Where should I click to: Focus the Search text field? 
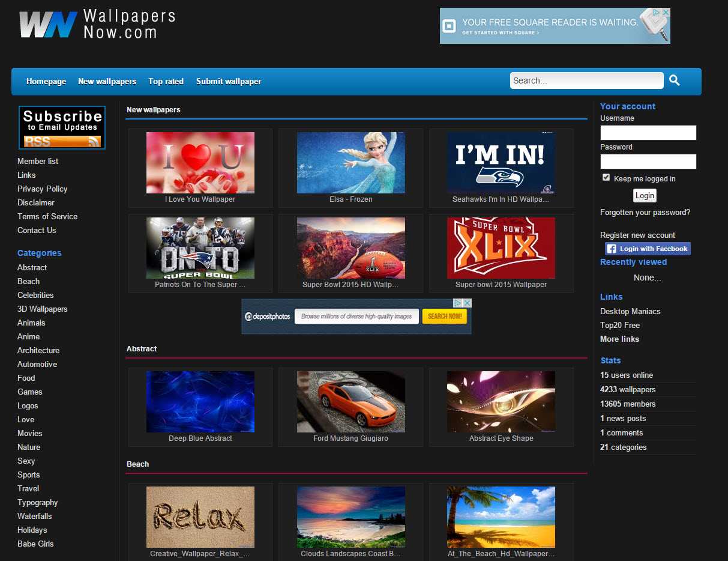pyautogui.click(x=586, y=80)
